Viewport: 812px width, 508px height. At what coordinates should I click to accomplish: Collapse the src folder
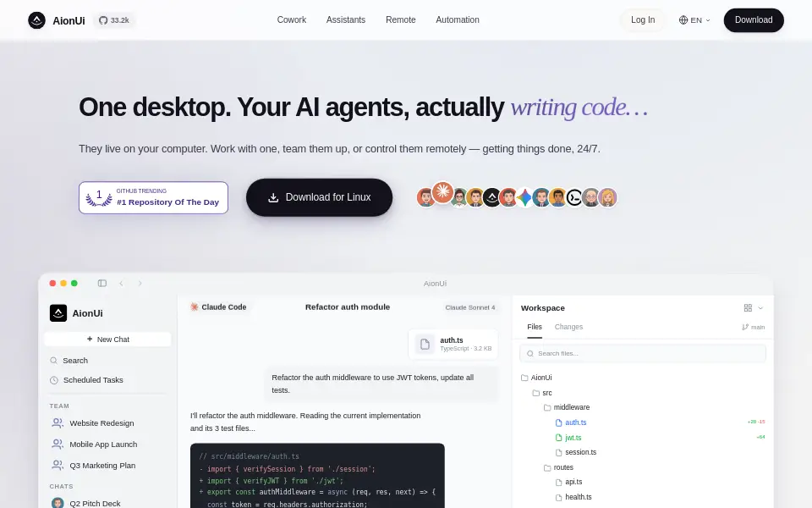[x=542, y=393]
